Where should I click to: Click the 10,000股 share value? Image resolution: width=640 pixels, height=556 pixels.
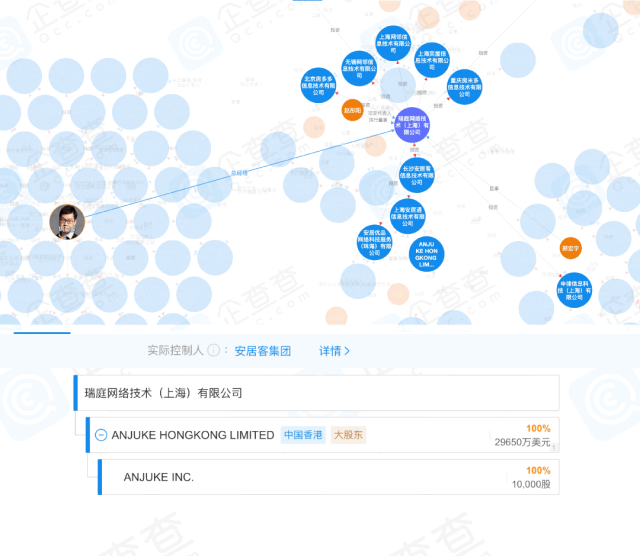coord(531,485)
